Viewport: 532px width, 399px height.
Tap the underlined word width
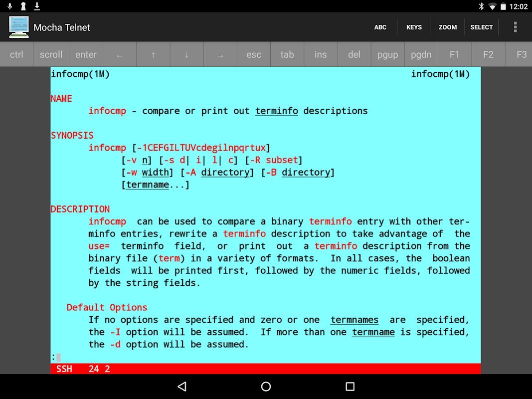[x=156, y=173]
